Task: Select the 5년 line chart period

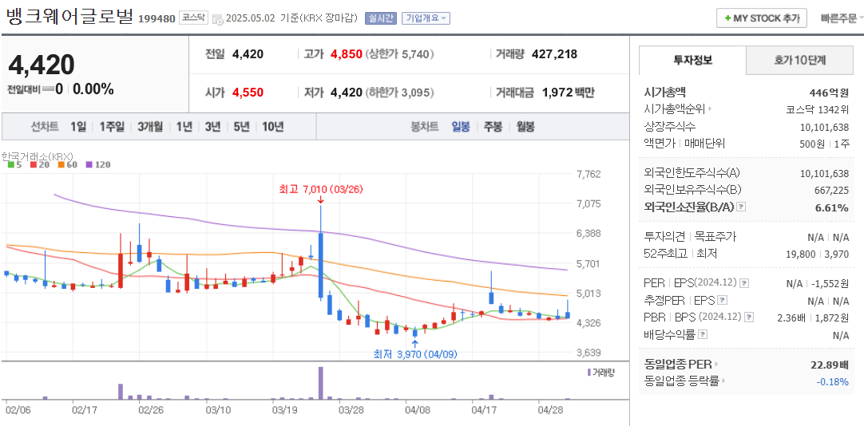Action: pos(241,127)
